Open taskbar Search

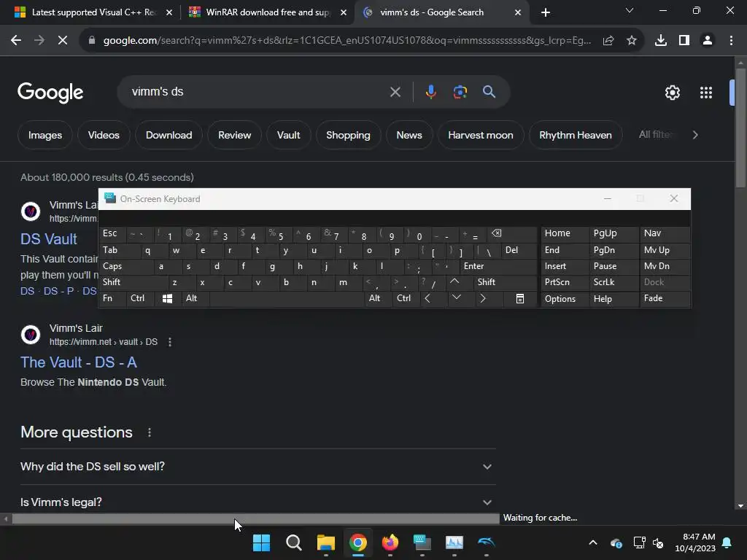pos(293,542)
